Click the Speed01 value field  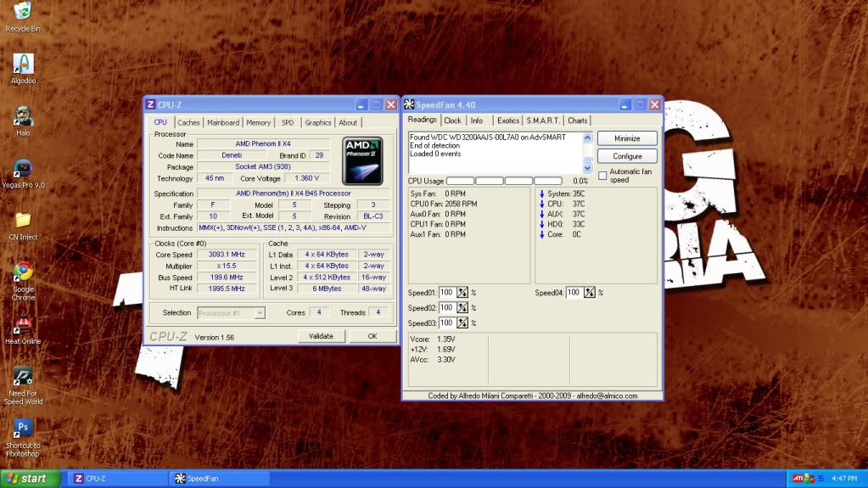447,293
